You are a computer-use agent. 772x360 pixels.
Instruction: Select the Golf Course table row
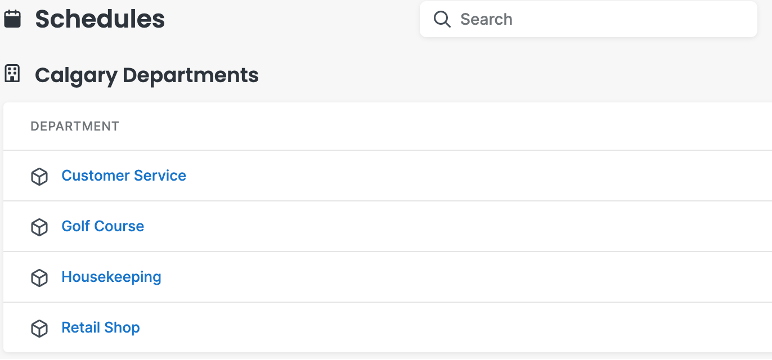(x=387, y=227)
